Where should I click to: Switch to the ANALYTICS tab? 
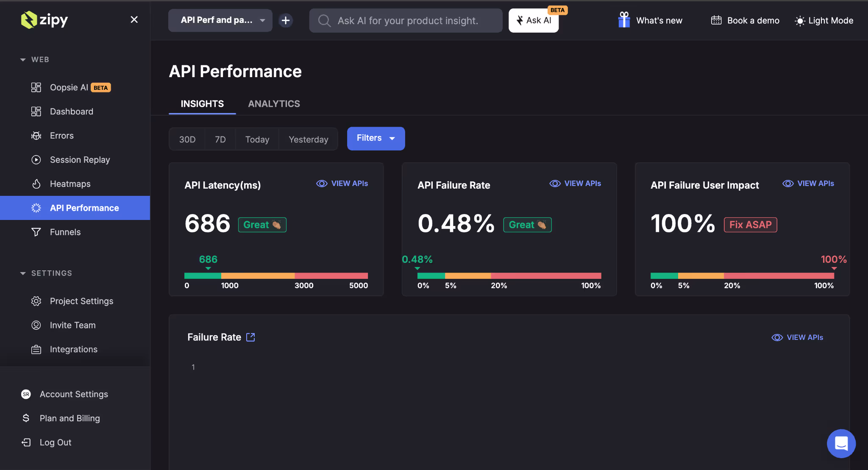[x=273, y=103]
